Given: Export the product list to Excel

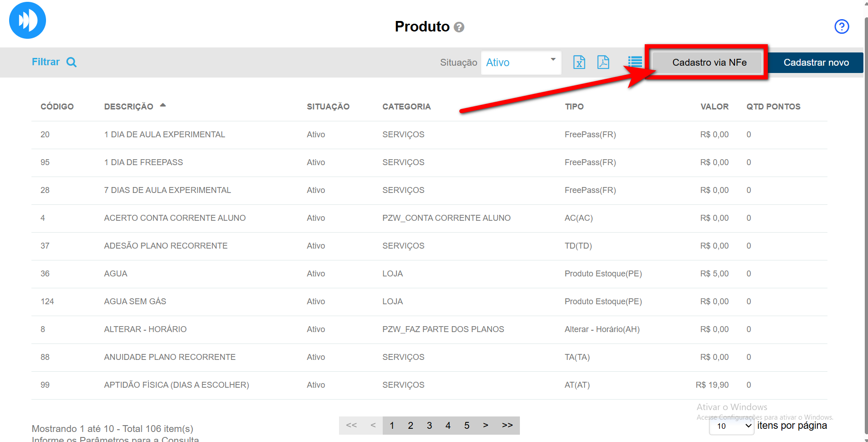Looking at the screenshot, I should point(579,62).
